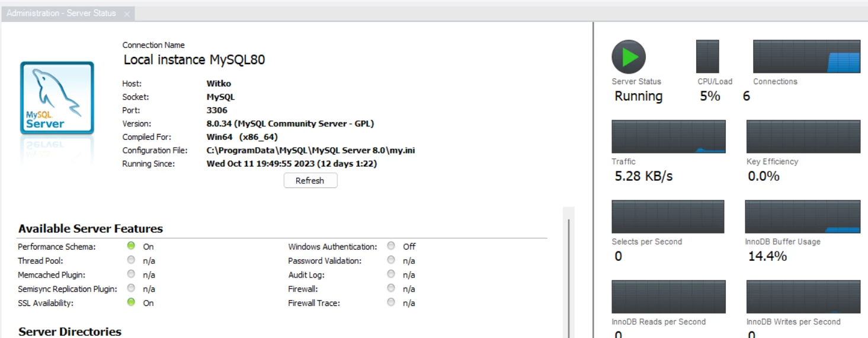Click the Firewall status indicator
868x338 pixels.
coord(391,288)
